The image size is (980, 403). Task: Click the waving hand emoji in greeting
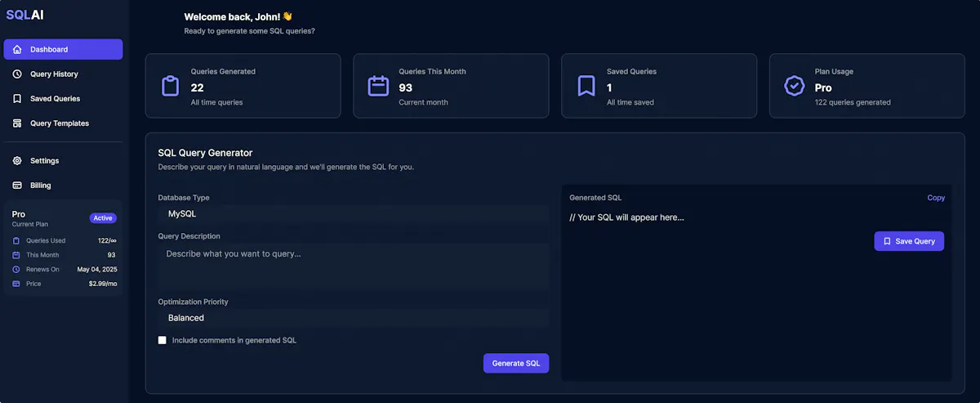287,16
